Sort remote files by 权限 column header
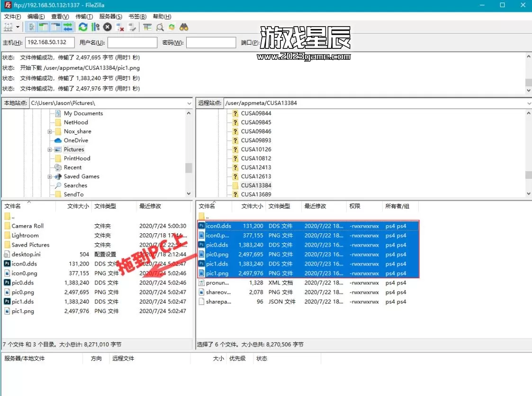The image size is (532, 396). click(355, 206)
